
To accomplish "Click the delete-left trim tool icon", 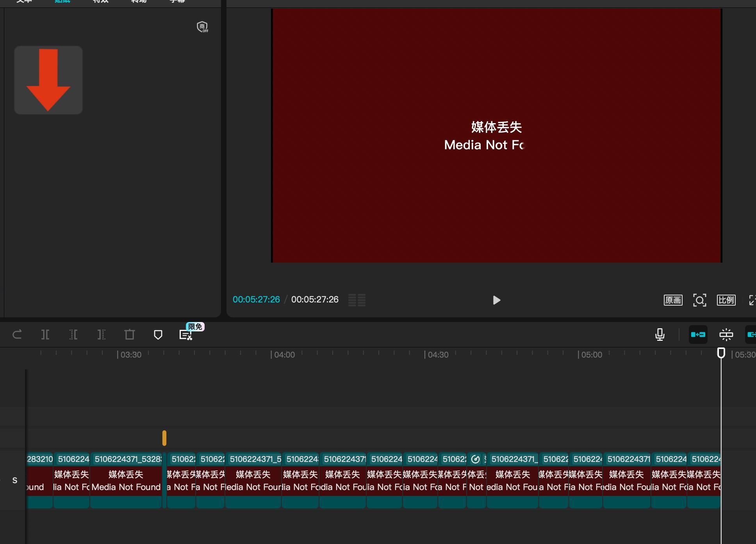I will pyautogui.click(x=73, y=335).
